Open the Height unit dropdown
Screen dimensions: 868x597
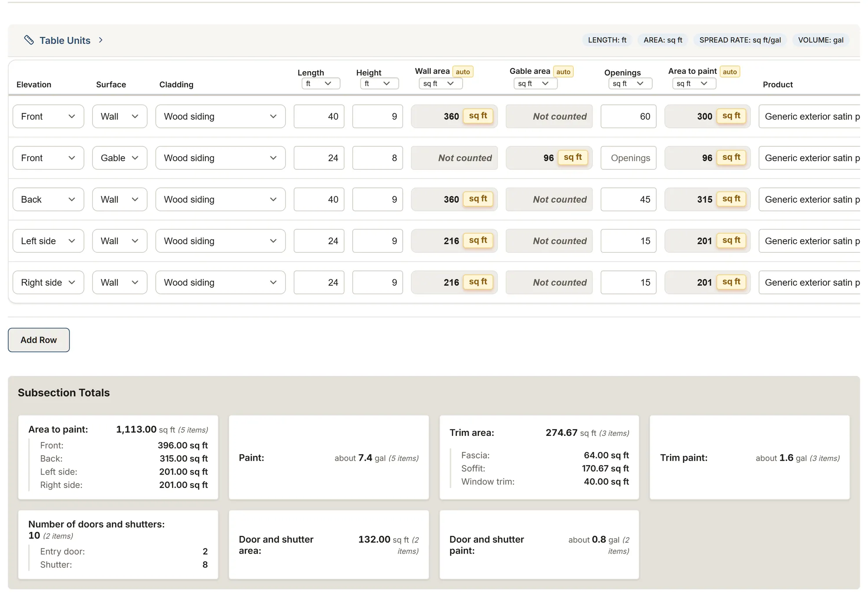(x=379, y=83)
